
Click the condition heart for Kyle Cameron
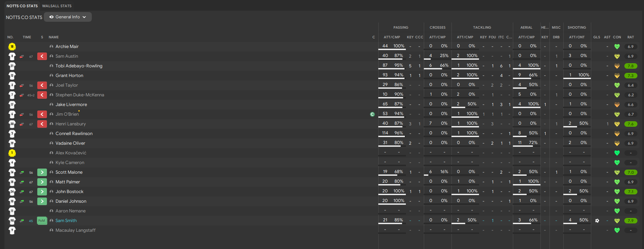click(x=617, y=163)
